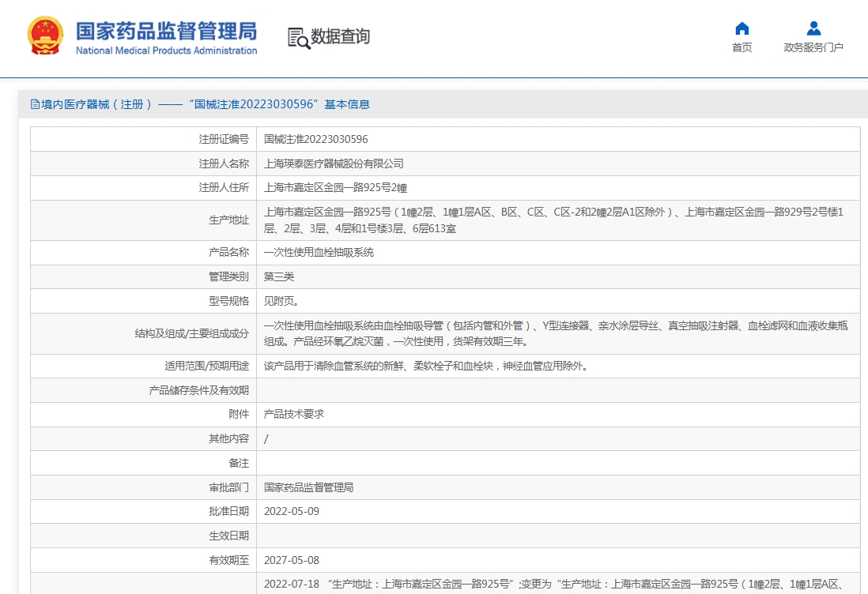Select expiry date 2027-05-08

pyautogui.click(x=292, y=560)
